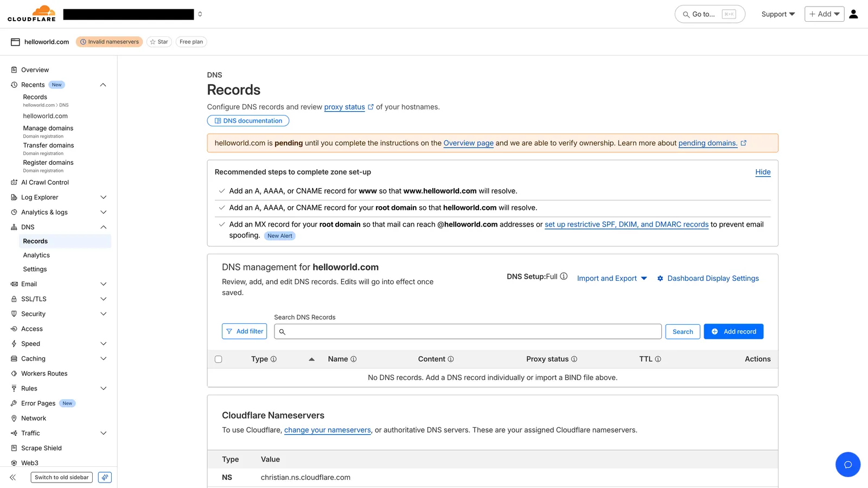Click the Speed lightning icon
This screenshot has height=488, width=868.
point(14,344)
